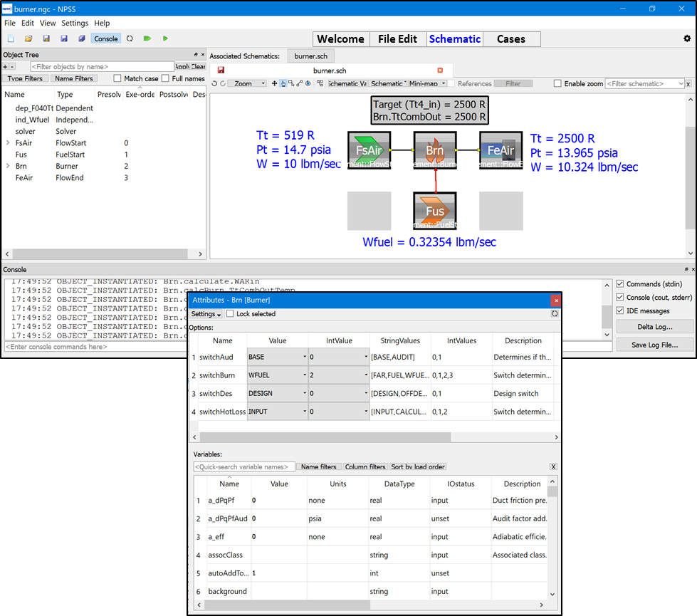
Task: Click the red save icon beside burner.sch
Action: point(221,71)
